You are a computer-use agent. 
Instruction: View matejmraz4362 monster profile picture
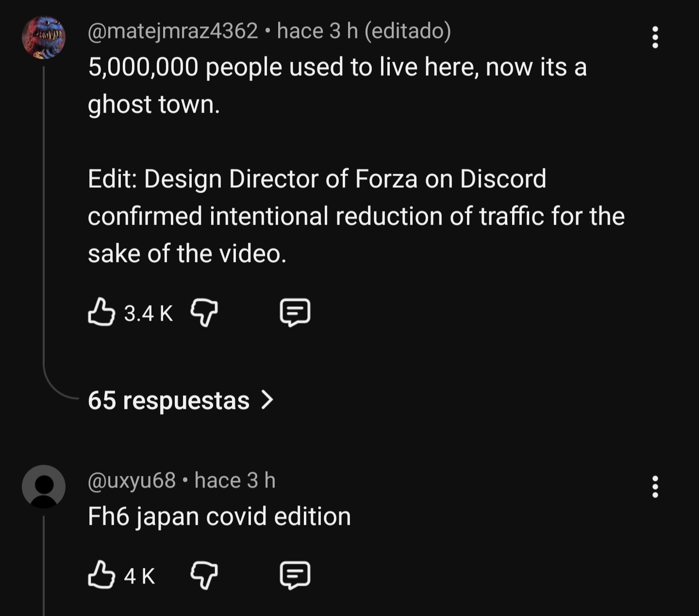point(44,37)
